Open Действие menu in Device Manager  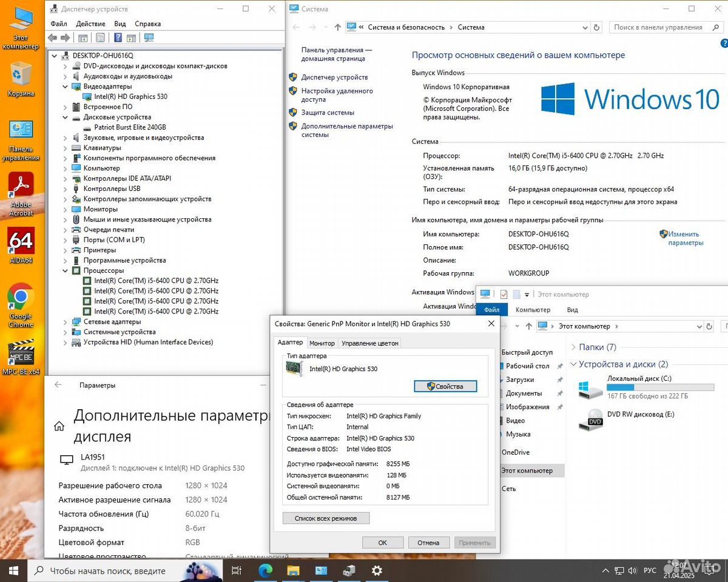pos(91,24)
